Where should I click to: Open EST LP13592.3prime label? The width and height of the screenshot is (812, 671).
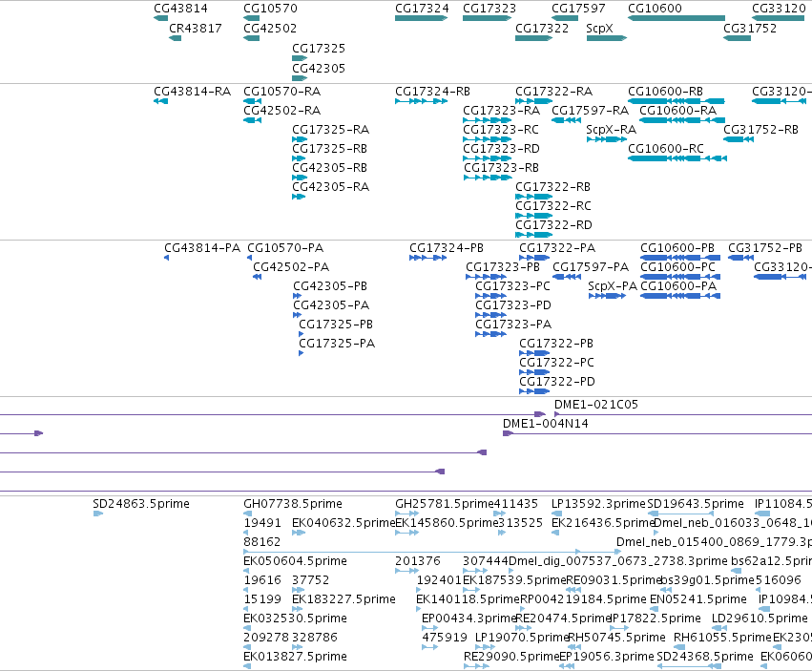click(x=598, y=504)
